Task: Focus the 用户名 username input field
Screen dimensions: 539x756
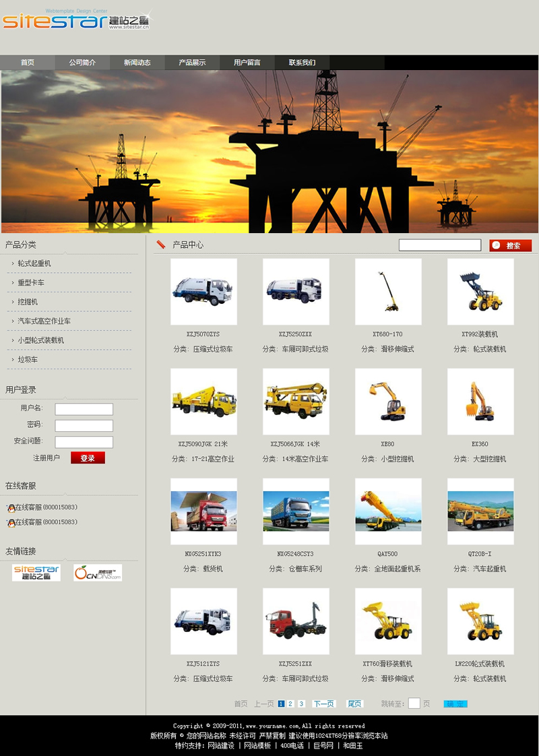Action: click(84, 409)
